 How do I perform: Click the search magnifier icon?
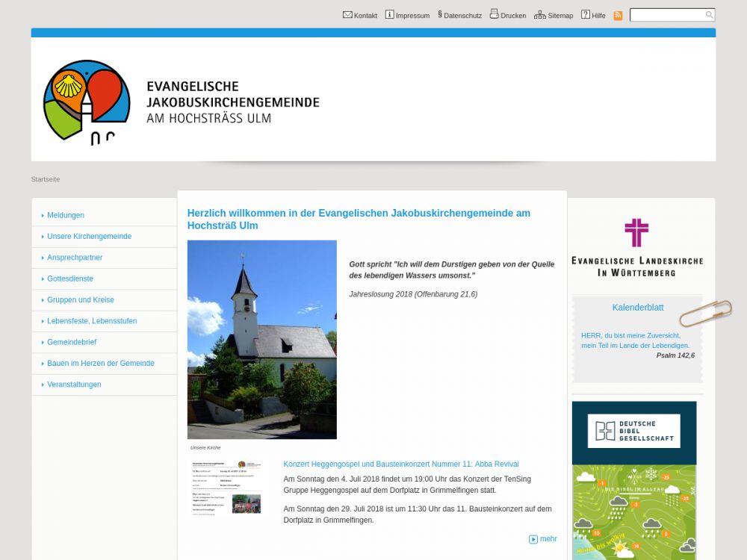[x=709, y=15]
